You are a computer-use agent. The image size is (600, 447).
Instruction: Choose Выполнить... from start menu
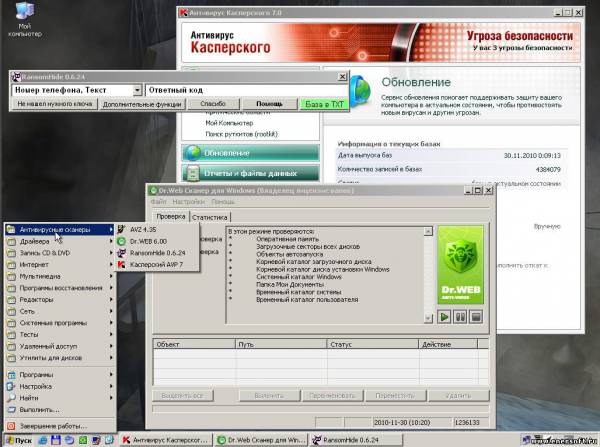click(60, 409)
